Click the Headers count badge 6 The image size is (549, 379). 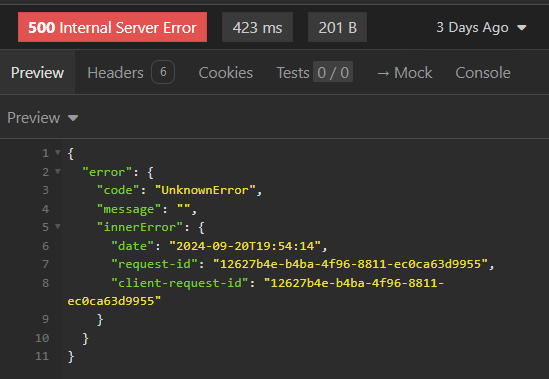pyautogui.click(x=163, y=72)
